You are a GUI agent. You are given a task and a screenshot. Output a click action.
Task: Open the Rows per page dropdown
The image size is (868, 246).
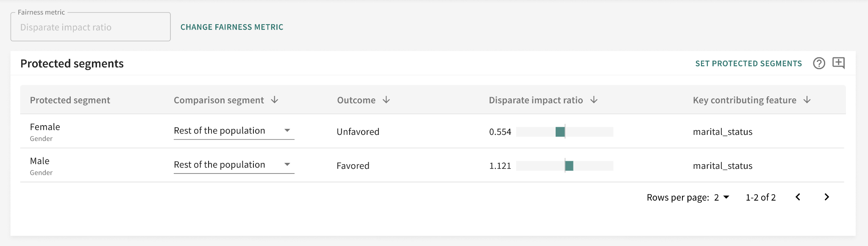click(x=721, y=197)
